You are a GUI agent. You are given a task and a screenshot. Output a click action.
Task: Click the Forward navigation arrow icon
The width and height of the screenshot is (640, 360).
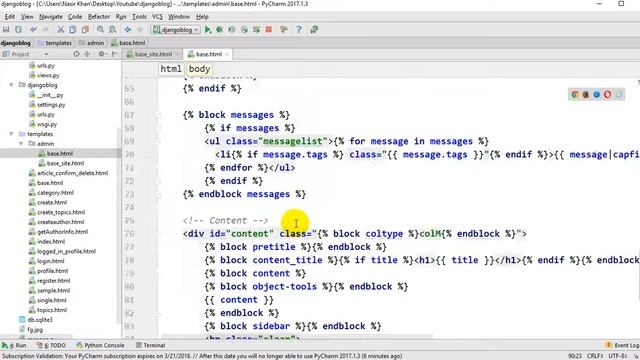pyautogui.click(x=140, y=29)
